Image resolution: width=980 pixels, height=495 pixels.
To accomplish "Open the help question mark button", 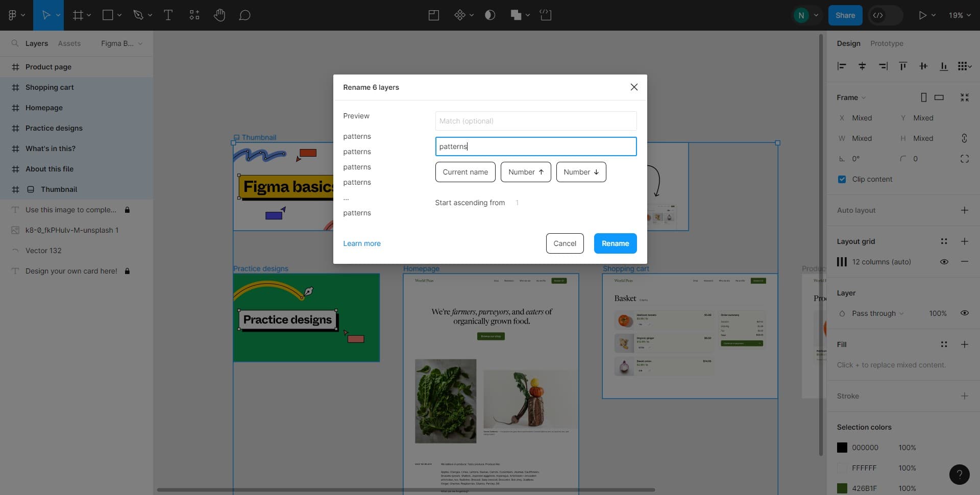I will [959, 474].
